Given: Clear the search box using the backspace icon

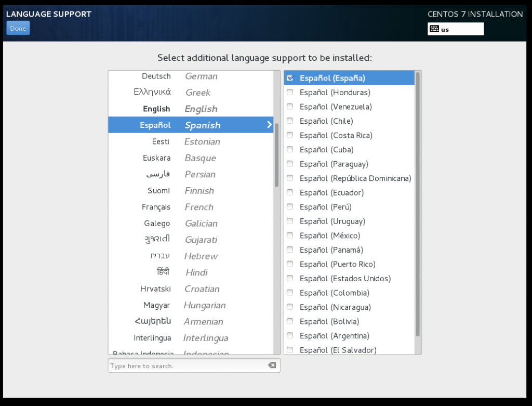Looking at the screenshot, I should 272,365.
